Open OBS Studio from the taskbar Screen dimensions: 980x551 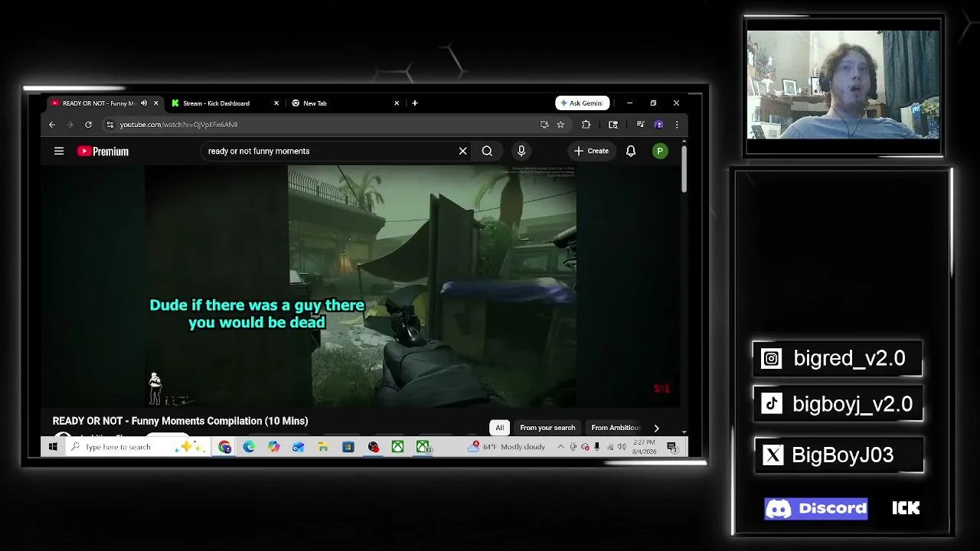click(x=373, y=447)
